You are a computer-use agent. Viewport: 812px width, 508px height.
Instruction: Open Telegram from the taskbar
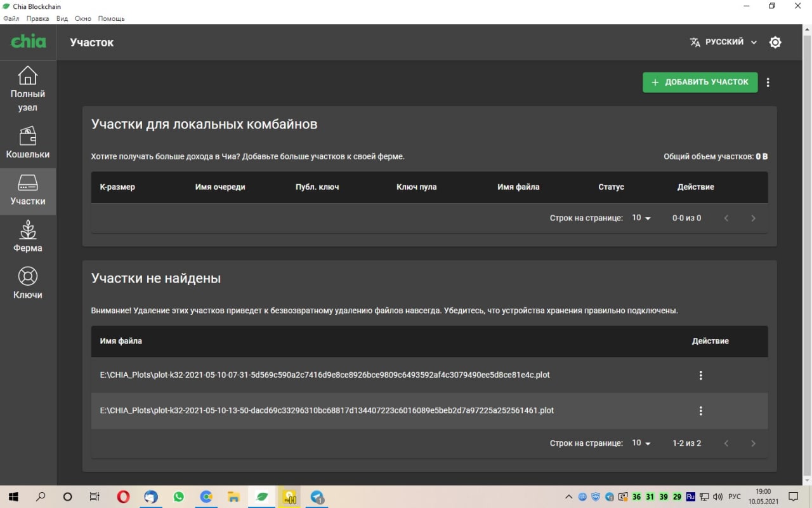tap(317, 497)
